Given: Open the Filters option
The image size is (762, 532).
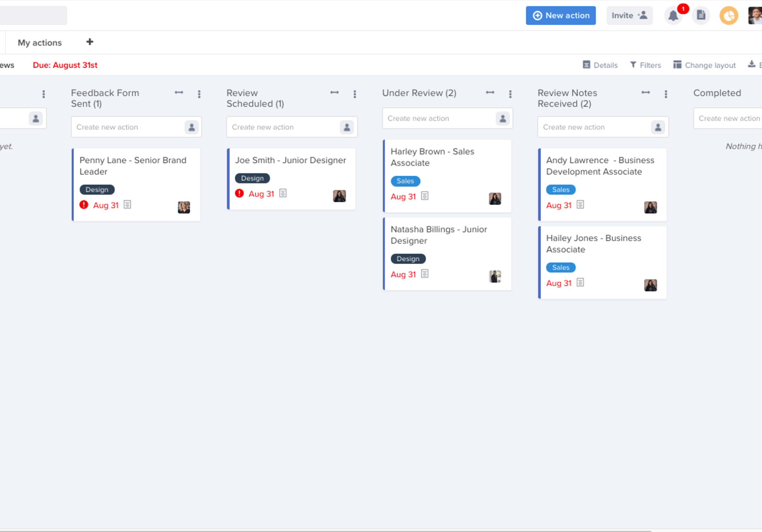Looking at the screenshot, I should 645,65.
